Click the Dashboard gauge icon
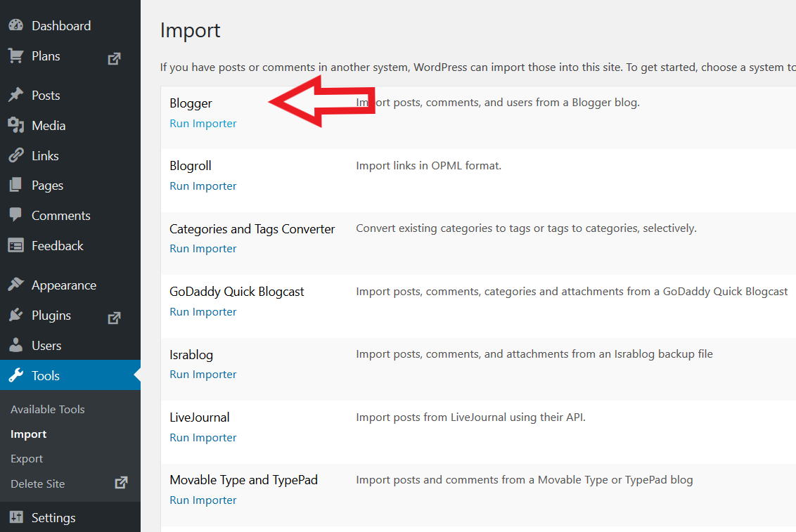Viewport: 796px width, 532px height. coord(15,25)
